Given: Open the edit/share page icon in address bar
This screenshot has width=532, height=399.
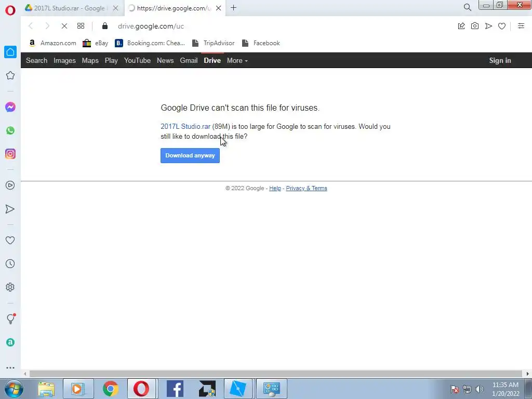Looking at the screenshot, I should (461, 26).
